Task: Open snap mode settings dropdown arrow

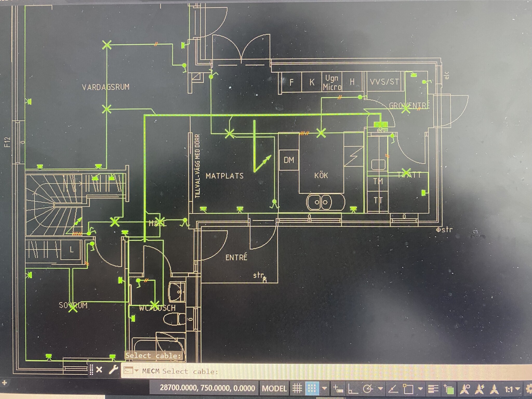Action: [324, 388]
